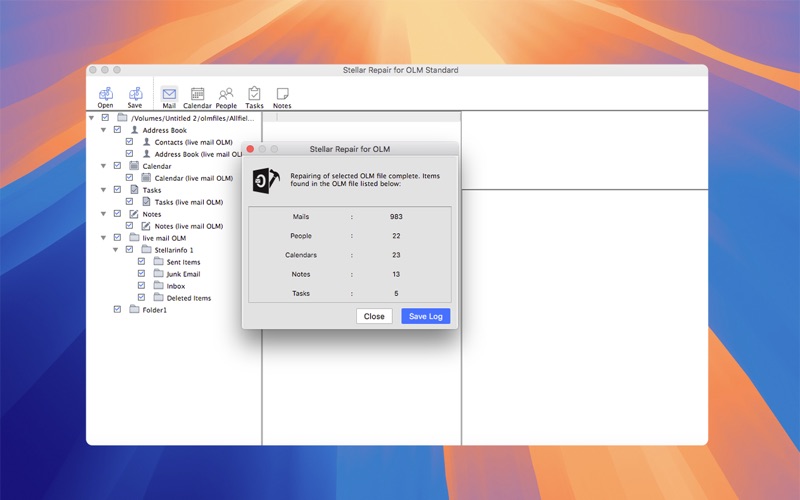
Task: Click the Save Log button
Action: point(426,316)
